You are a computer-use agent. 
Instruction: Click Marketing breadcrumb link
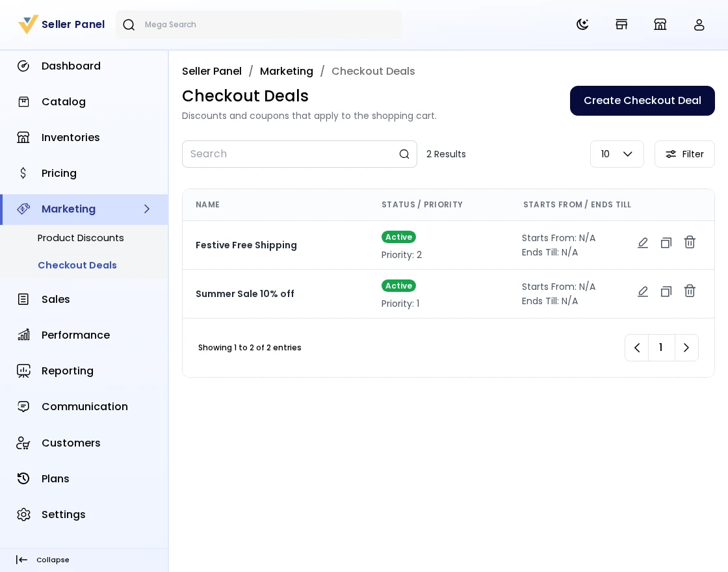287,71
